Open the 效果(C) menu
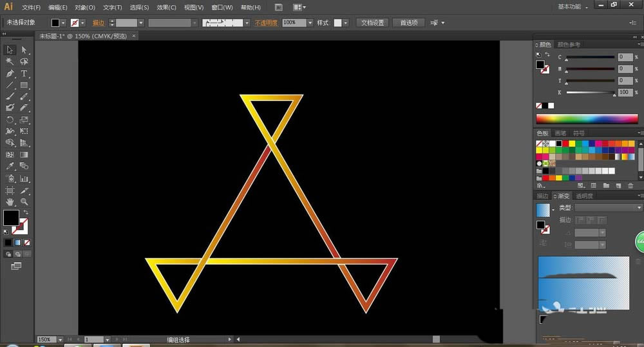The image size is (644, 347). pos(166,7)
